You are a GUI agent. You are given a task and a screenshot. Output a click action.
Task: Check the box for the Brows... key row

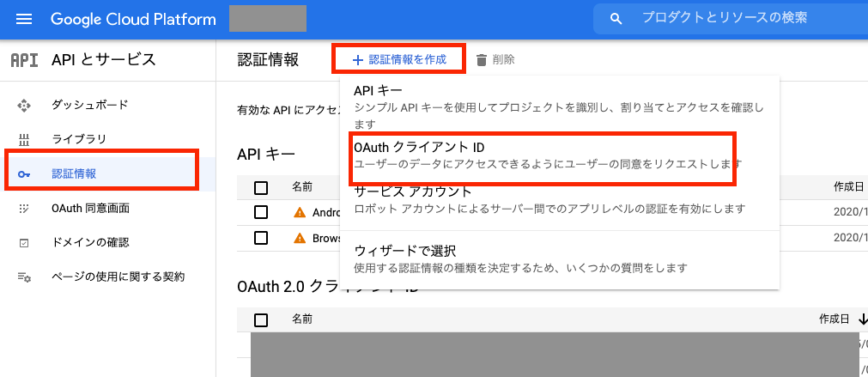(x=261, y=238)
